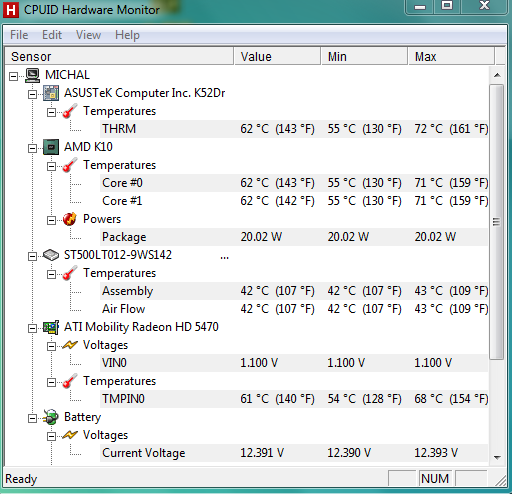Click the Value column header
This screenshot has height=494, width=512.
[x=277, y=56]
